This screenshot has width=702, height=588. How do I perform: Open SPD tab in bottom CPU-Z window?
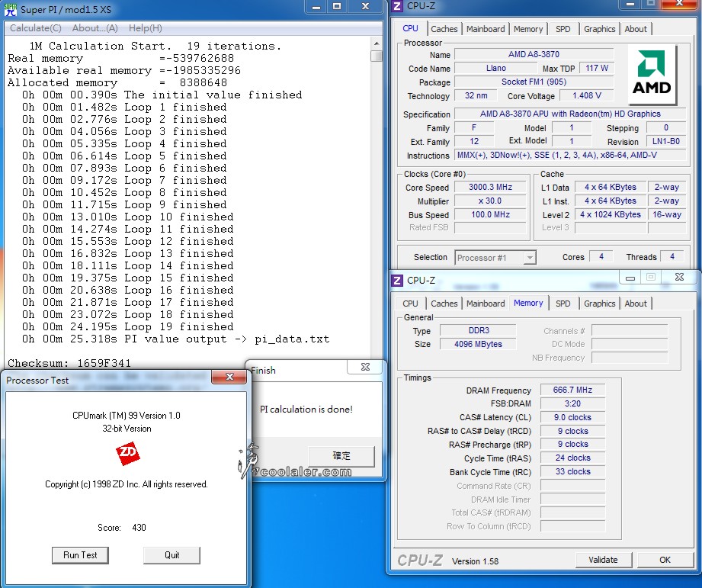pos(563,304)
